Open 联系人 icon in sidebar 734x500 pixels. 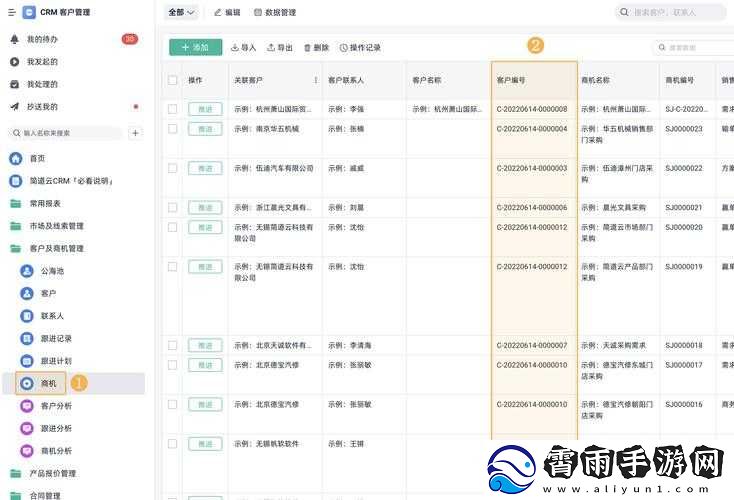coord(27,316)
